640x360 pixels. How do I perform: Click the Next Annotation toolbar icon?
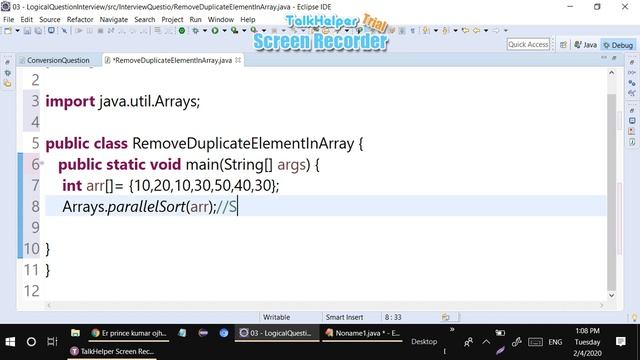[426, 31]
